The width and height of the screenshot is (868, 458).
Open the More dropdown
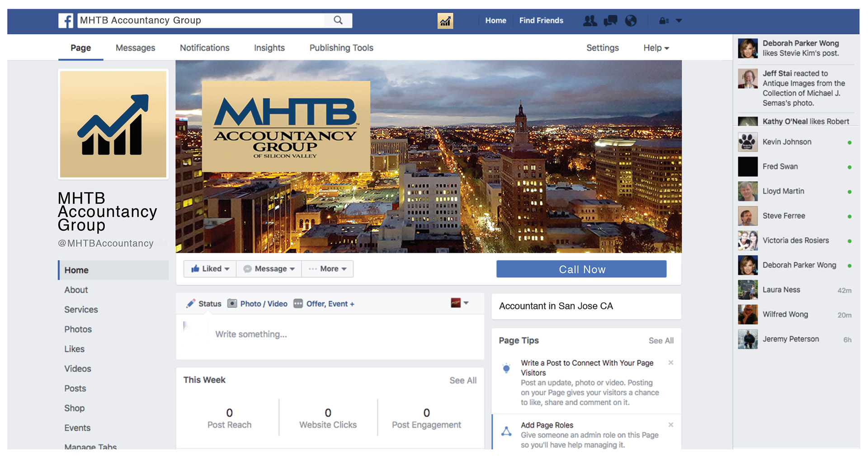(327, 269)
